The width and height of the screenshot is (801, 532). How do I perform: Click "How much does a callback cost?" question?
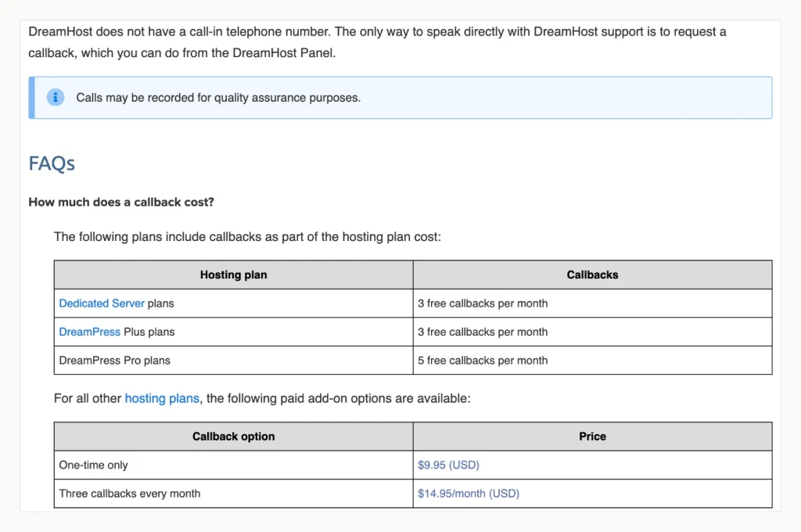pos(121,202)
